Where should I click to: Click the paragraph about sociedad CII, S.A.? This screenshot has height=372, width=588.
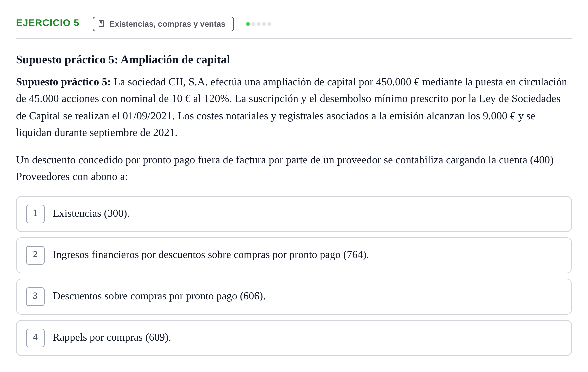click(292, 107)
